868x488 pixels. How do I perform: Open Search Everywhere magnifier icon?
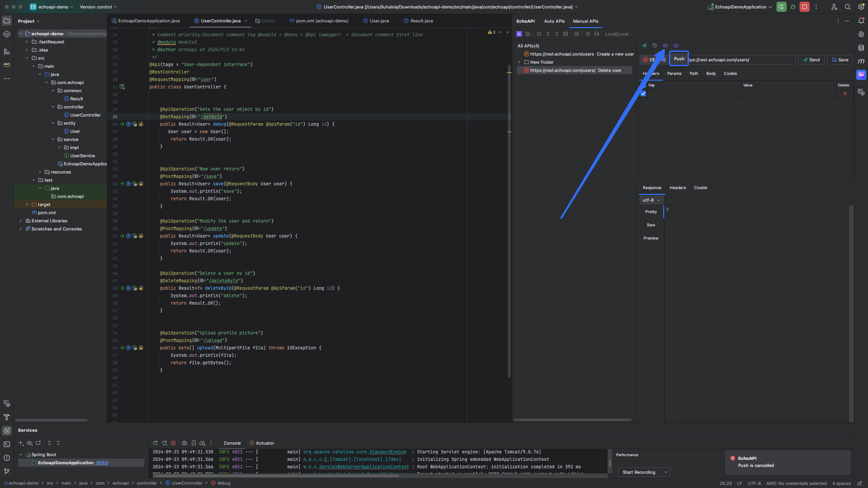848,7
